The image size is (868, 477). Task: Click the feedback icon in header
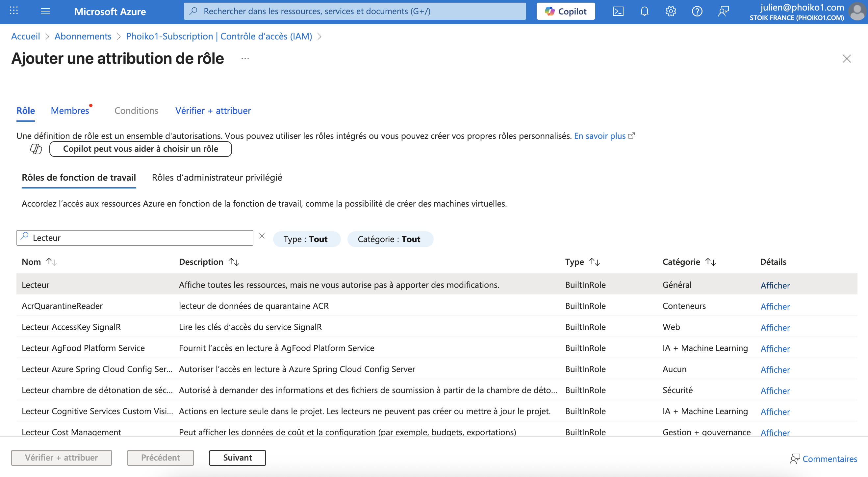tap(723, 12)
